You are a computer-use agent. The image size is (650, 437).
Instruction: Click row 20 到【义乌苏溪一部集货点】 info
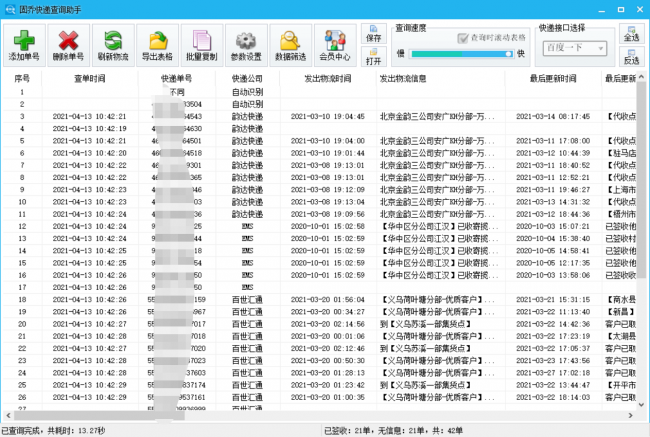point(426,324)
